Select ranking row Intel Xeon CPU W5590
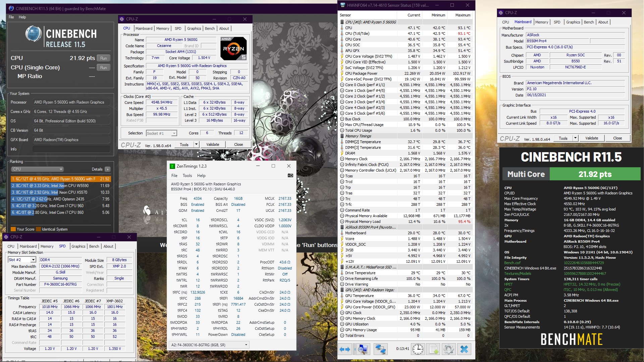The image size is (644, 362). pos(61,186)
